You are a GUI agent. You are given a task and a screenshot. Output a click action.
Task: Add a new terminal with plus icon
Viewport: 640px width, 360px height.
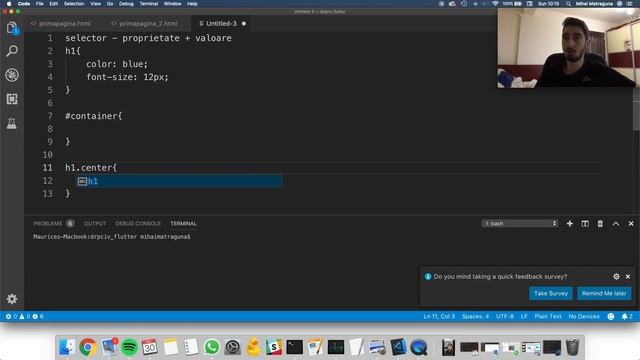click(x=569, y=224)
